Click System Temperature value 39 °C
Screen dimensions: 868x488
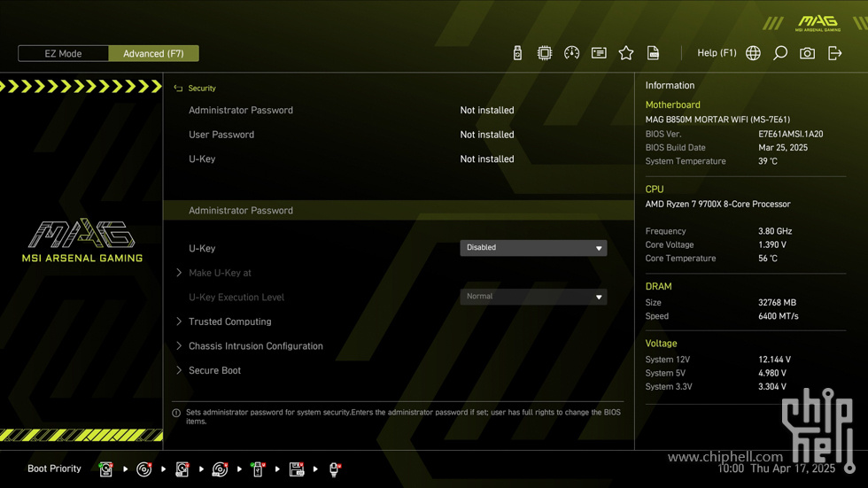point(767,161)
